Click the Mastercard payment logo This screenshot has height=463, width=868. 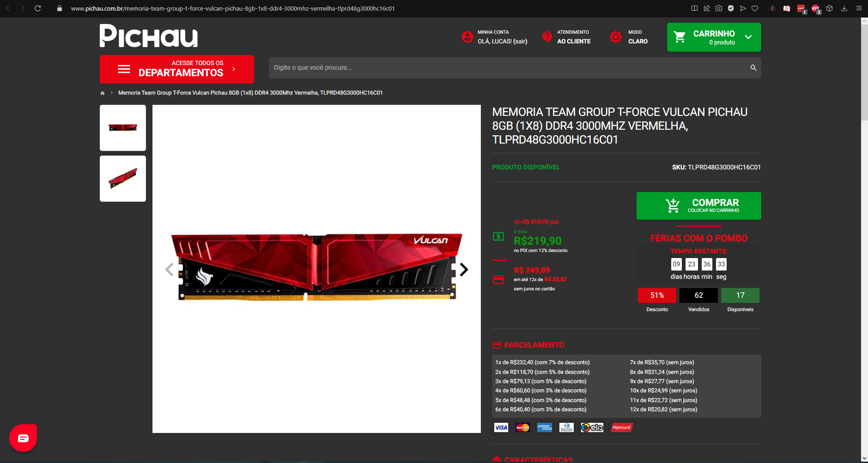(x=522, y=427)
